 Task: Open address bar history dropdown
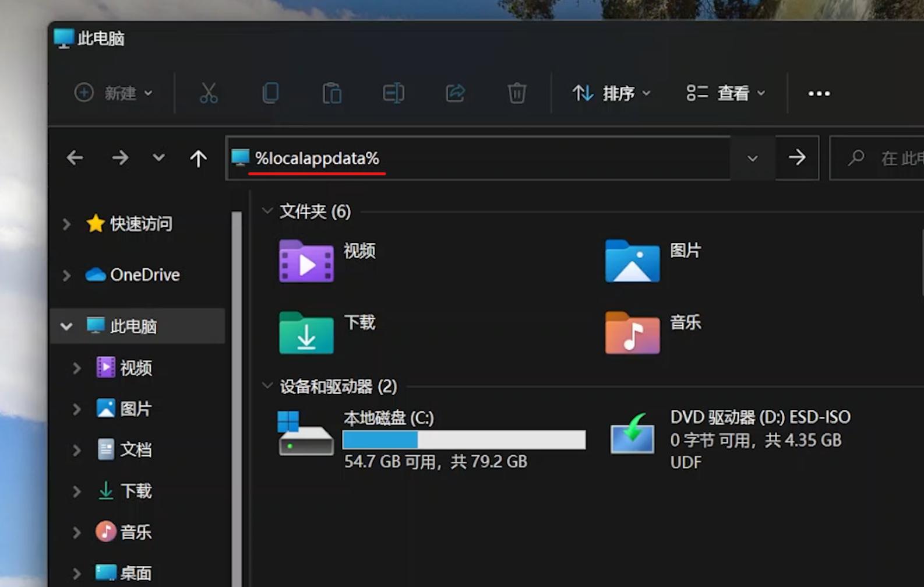click(x=752, y=158)
